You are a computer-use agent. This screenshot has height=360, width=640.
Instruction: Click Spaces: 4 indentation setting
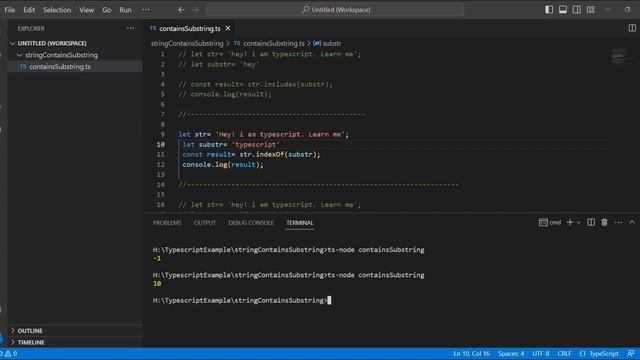coord(511,354)
